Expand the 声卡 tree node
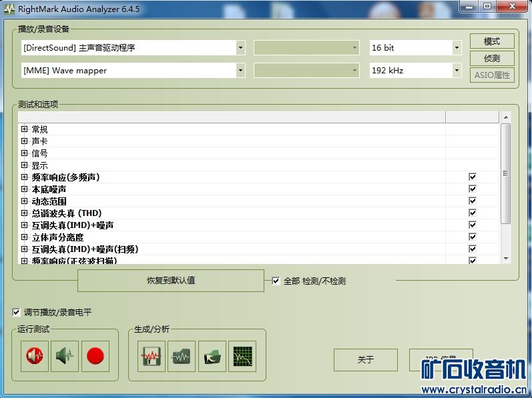The height and width of the screenshot is (398, 532). tap(25, 141)
